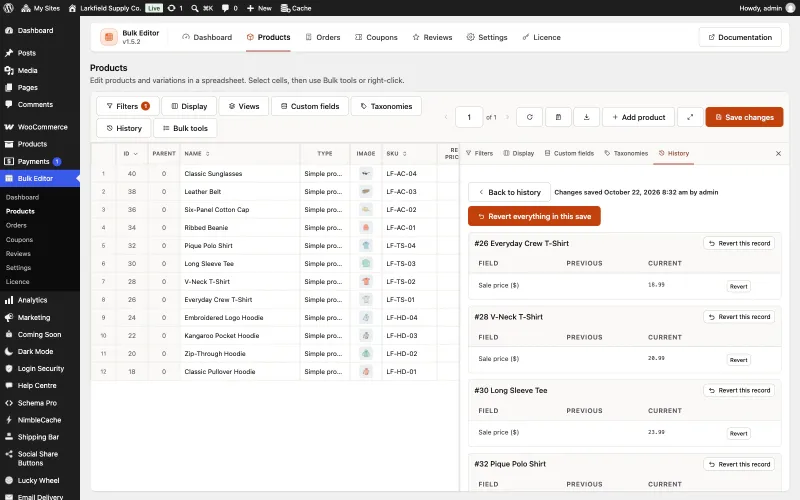Open Orders submenu under Bulk Editor
This screenshot has height=500, width=800.
click(x=16, y=225)
